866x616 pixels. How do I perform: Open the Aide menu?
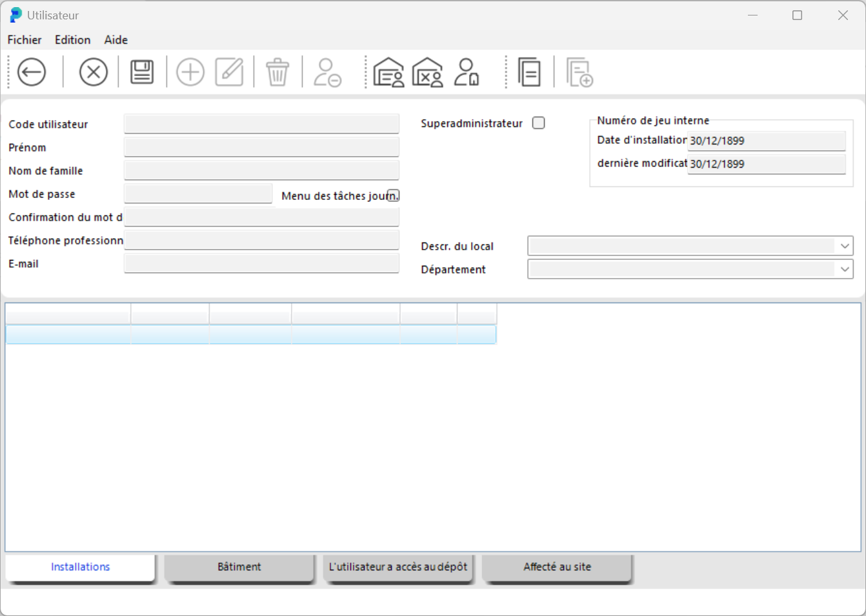(x=116, y=40)
